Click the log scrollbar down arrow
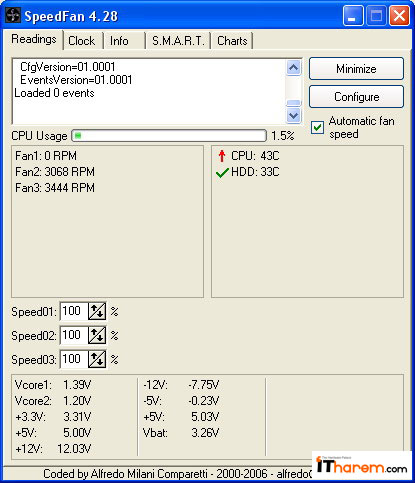The height and width of the screenshot is (483, 415). pyautogui.click(x=293, y=116)
